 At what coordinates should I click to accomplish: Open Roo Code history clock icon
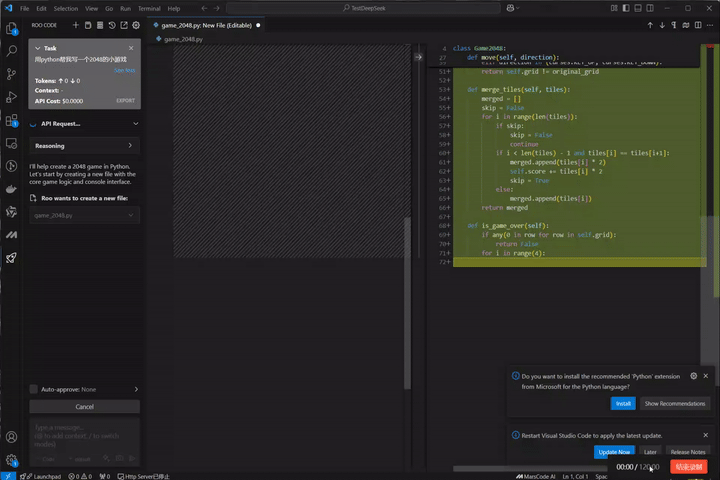click(x=110, y=25)
